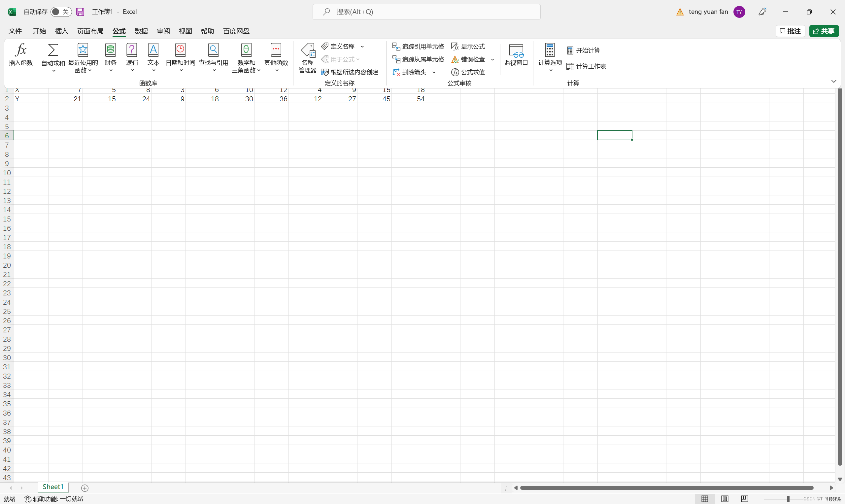This screenshot has height=504, width=845.
Task: Toggle Show Formulas (显示公式)
Action: tap(468, 46)
